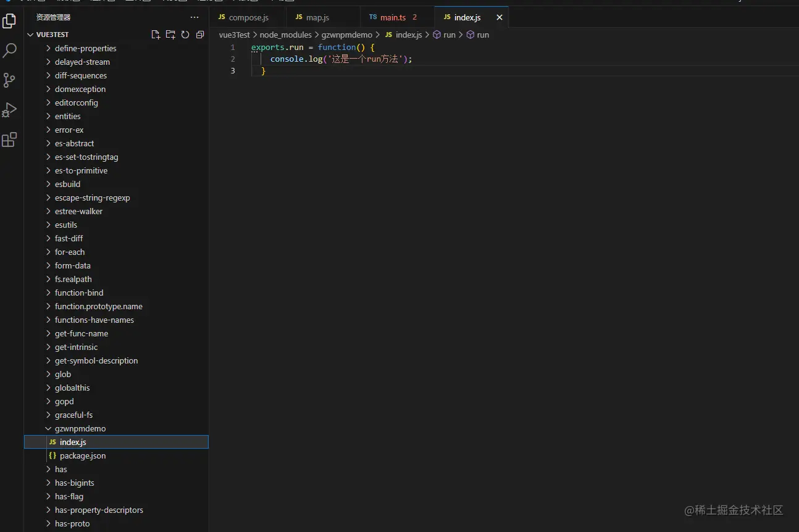799x532 pixels.
Task: Expand the es-to-primitive folder
Action: tap(116, 170)
